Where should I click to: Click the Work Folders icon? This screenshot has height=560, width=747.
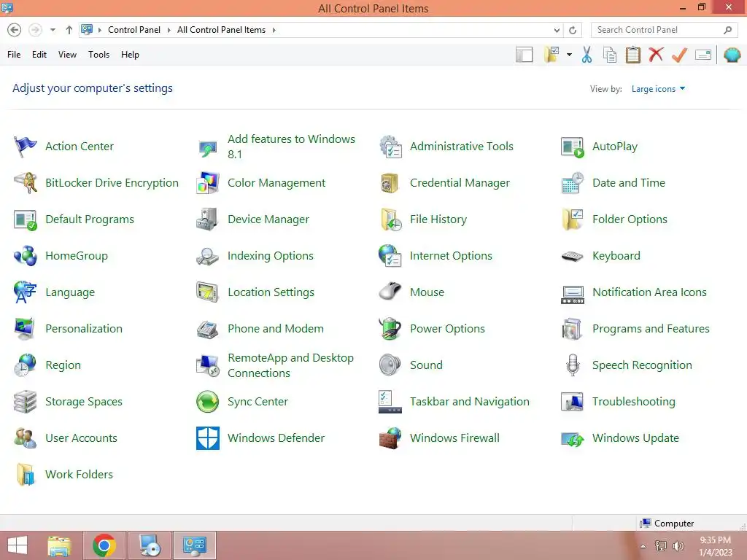(26, 474)
